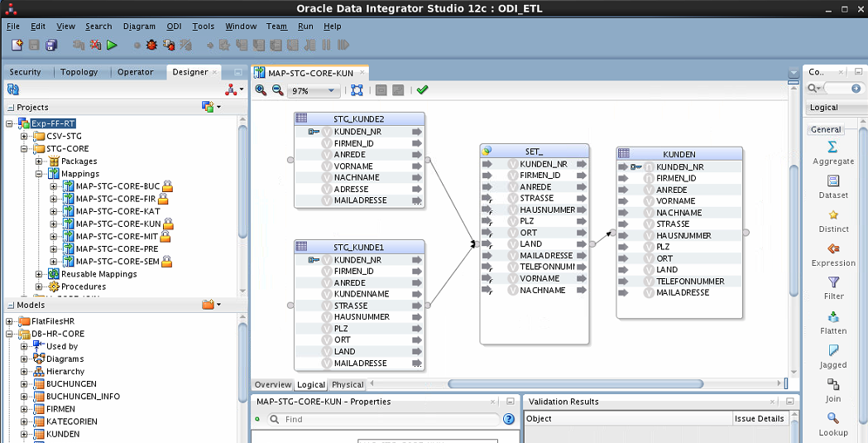Click the disconnect icon with red X
The height and width of the screenshot is (443, 868).
coord(95,45)
